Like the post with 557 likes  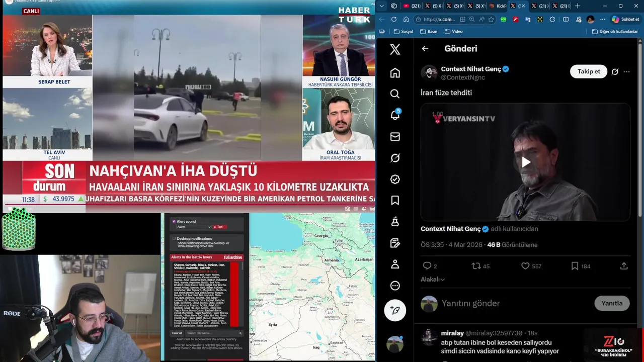pos(525,266)
